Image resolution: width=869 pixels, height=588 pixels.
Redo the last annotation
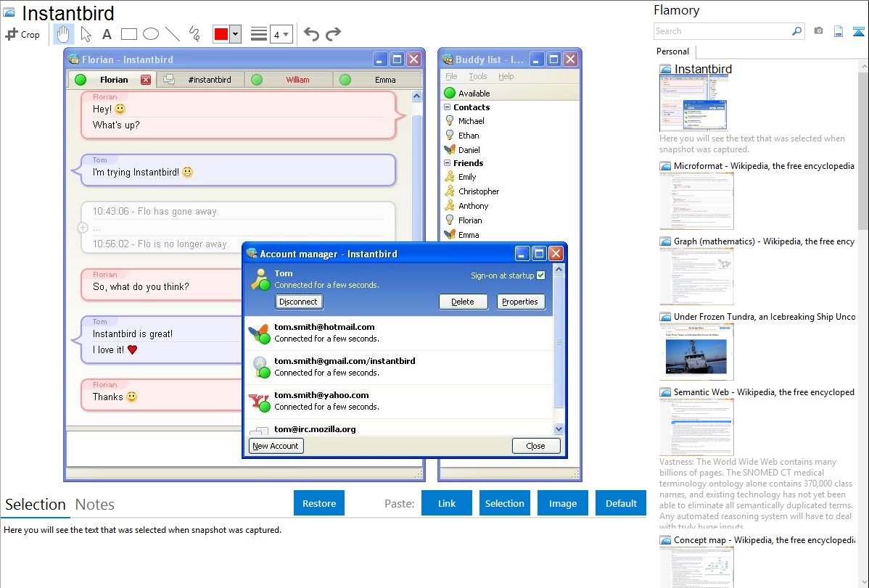[x=333, y=34]
